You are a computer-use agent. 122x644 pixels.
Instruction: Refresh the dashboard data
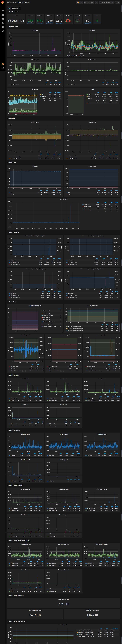pos(116,2)
